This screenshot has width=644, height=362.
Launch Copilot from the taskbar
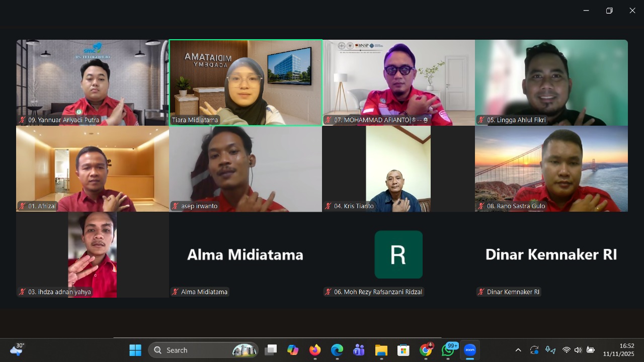tap(293, 350)
